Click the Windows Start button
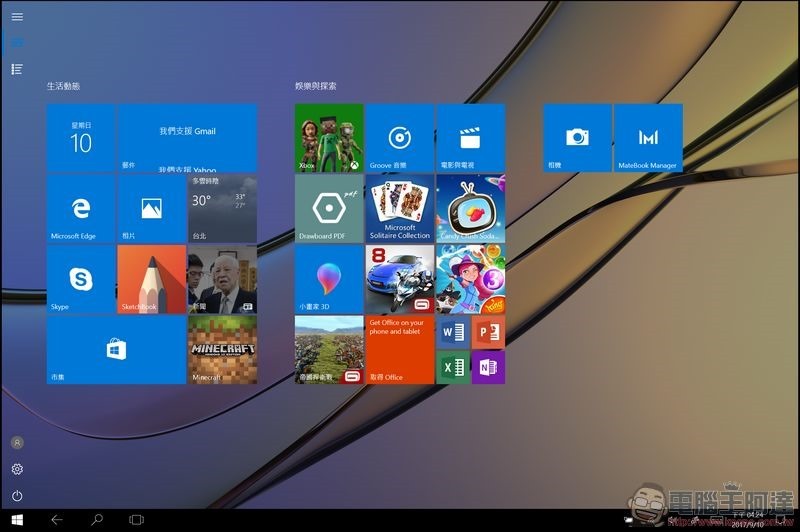 (17, 520)
